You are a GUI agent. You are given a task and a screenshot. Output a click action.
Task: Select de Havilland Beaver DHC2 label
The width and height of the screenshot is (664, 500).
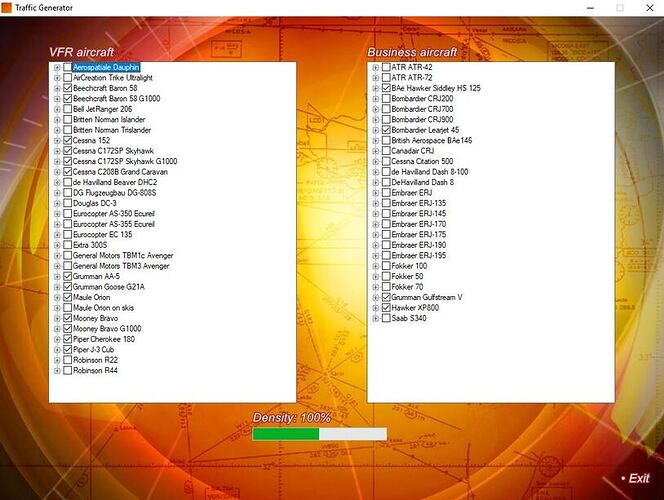tap(115, 182)
